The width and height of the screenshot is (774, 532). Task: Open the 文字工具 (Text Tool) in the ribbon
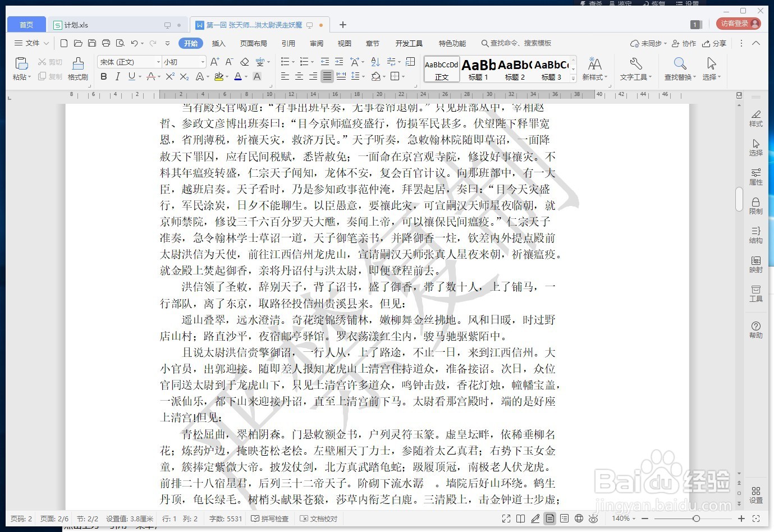(635, 70)
